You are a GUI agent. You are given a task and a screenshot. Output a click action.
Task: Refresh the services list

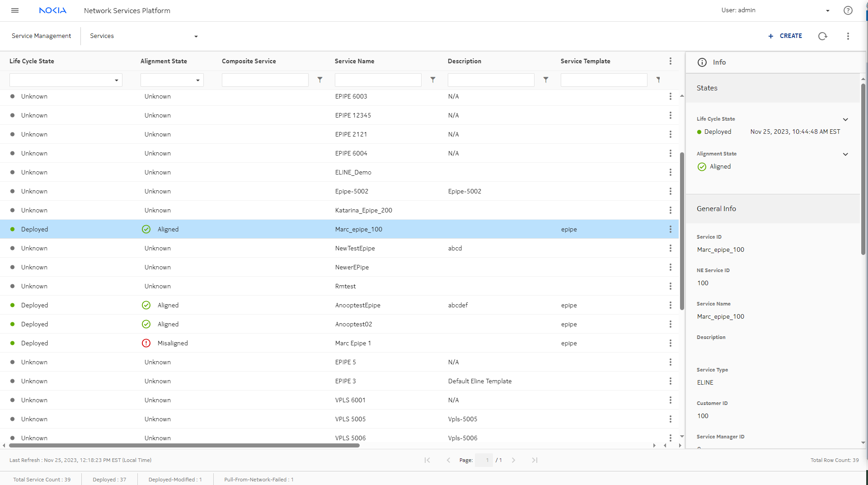click(822, 36)
